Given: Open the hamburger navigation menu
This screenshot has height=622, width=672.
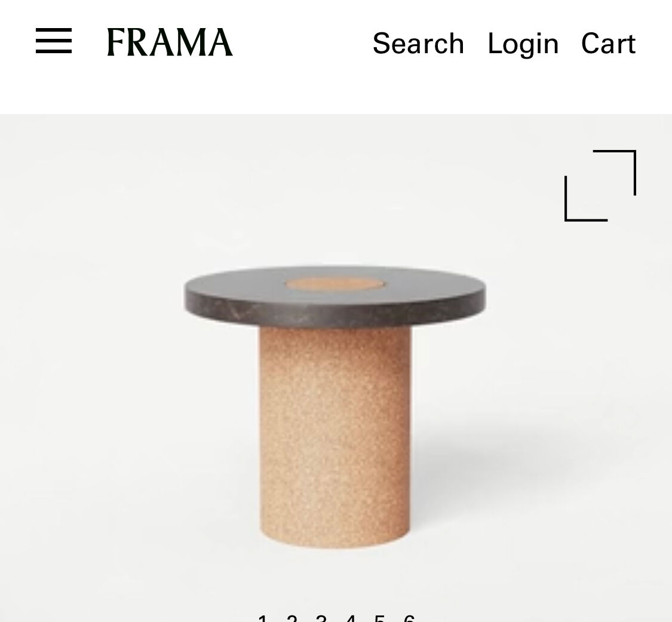Looking at the screenshot, I should tap(54, 41).
